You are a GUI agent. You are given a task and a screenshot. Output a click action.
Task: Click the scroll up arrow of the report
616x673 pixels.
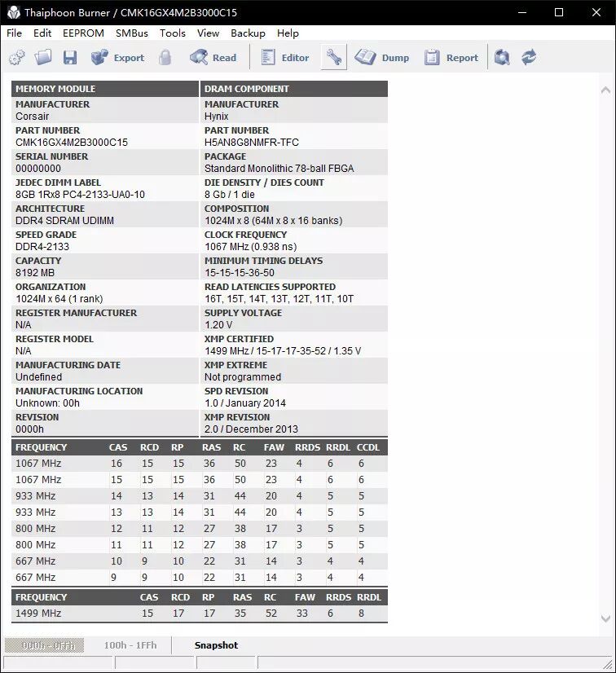click(x=605, y=90)
